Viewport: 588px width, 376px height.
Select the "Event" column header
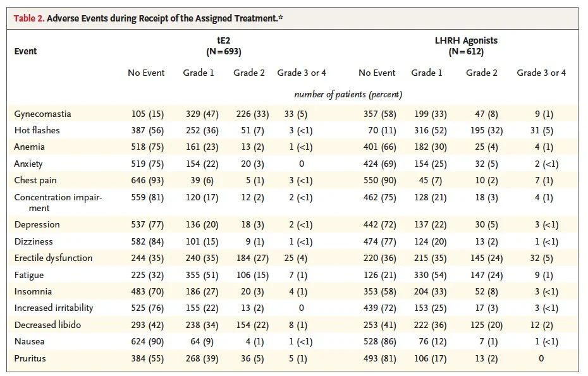coord(25,51)
